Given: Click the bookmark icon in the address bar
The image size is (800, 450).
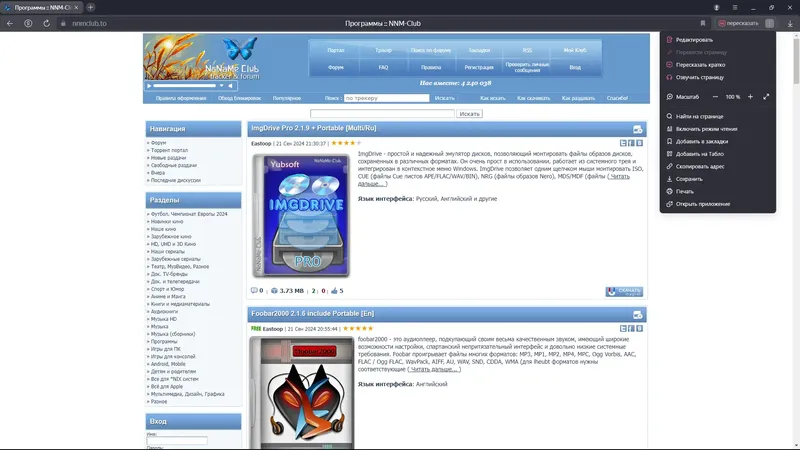Looking at the screenshot, I should click(703, 23).
